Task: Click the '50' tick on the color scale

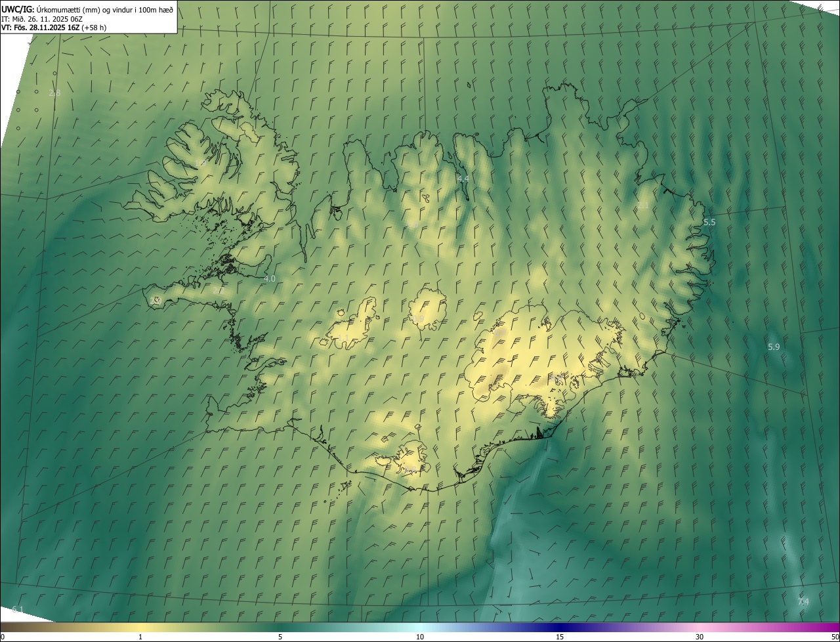Action: [x=835, y=637]
